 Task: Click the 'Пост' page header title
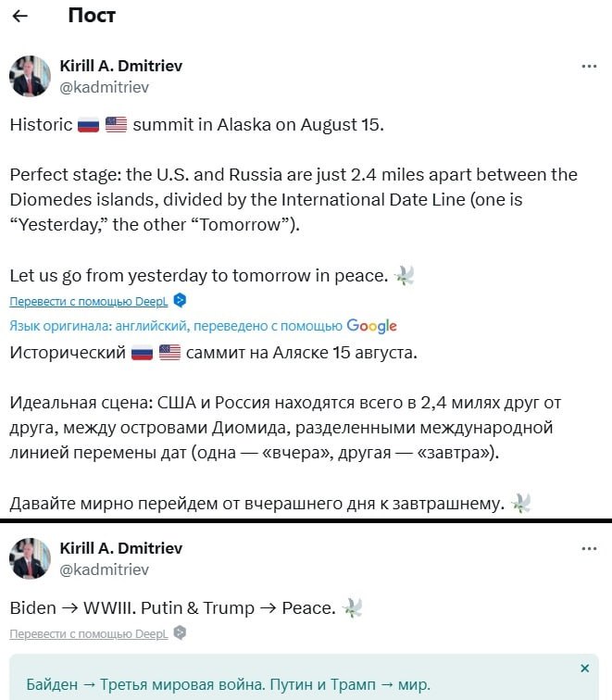tap(92, 16)
